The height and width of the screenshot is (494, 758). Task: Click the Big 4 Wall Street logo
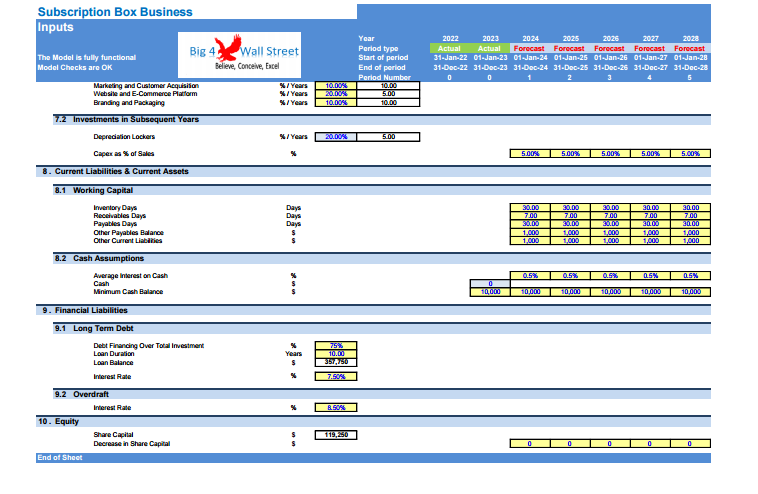coord(239,55)
